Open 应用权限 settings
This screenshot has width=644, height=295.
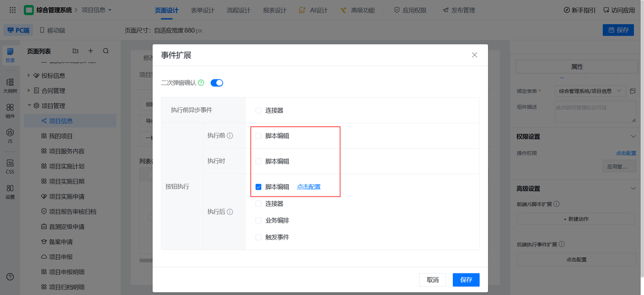[410, 10]
